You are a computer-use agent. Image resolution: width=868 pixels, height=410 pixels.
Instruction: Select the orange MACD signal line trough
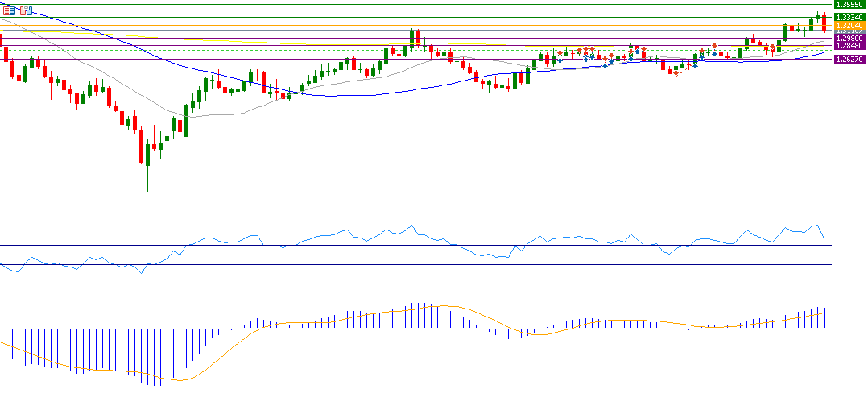(181, 380)
